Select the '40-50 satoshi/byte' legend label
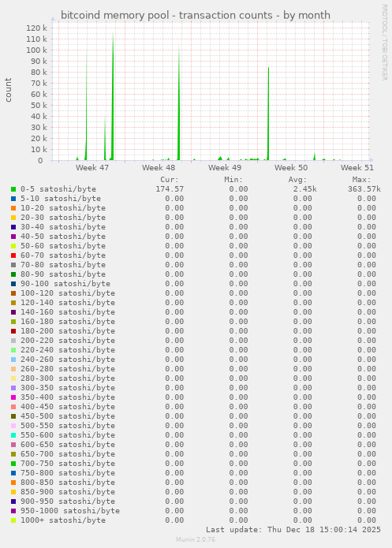This screenshot has width=392, height=548. [x=63, y=237]
